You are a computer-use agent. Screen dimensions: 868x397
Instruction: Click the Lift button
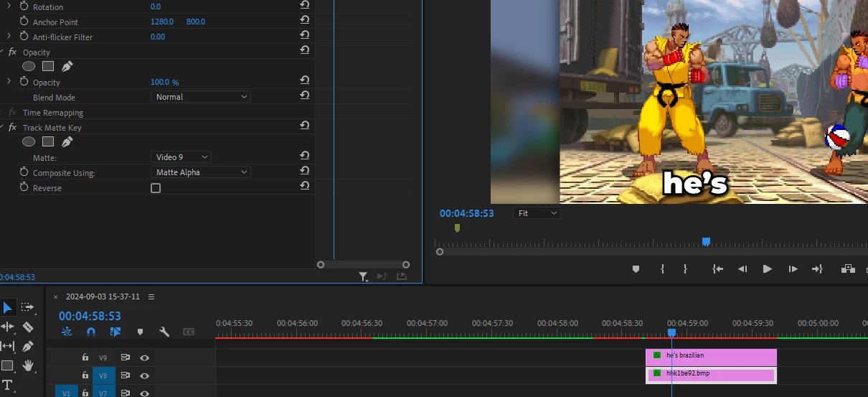[849, 269]
